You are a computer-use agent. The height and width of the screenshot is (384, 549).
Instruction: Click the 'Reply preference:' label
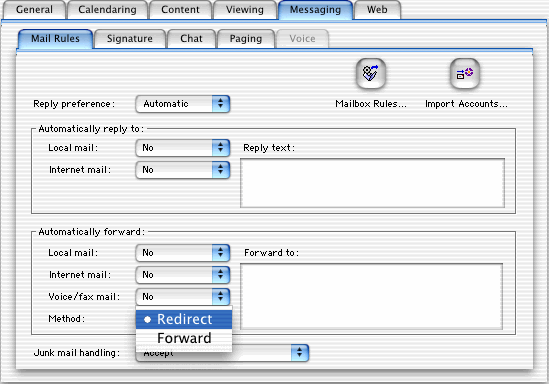click(74, 104)
